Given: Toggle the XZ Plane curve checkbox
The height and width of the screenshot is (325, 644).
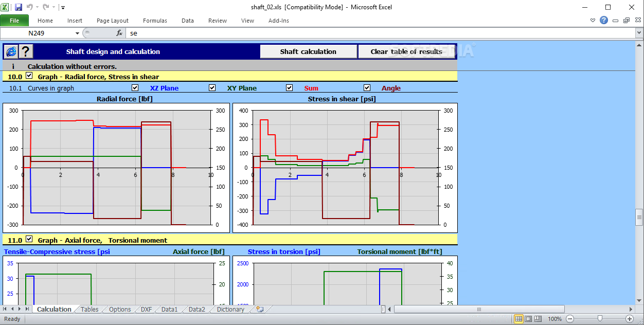Looking at the screenshot, I should 135,87.
